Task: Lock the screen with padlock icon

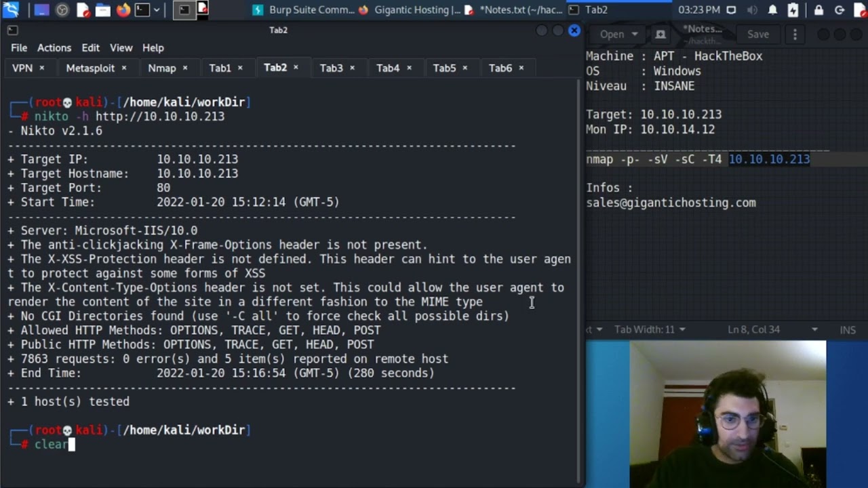Action: 818,10
